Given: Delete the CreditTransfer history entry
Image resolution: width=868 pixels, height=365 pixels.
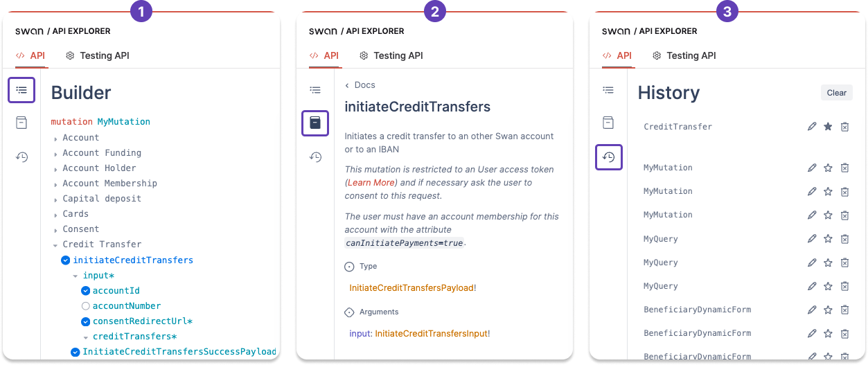Looking at the screenshot, I should (x=844, y=127).
